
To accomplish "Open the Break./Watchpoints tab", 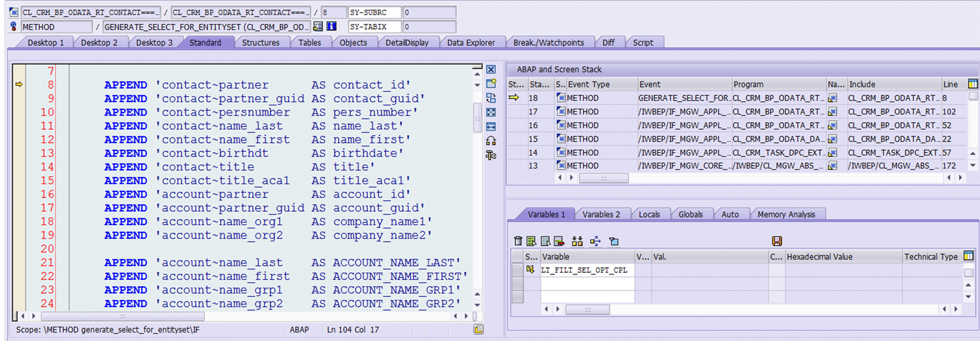I will (549, 43).
